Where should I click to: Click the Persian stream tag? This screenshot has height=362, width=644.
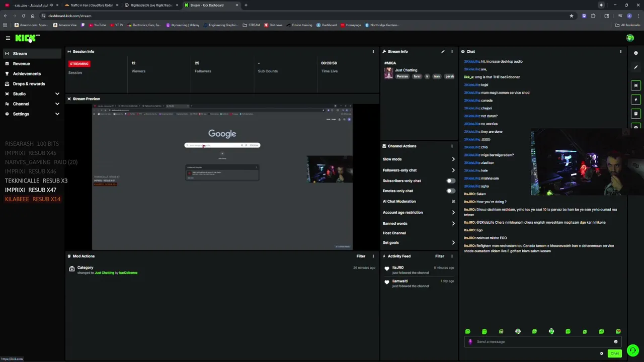point(402,76)
